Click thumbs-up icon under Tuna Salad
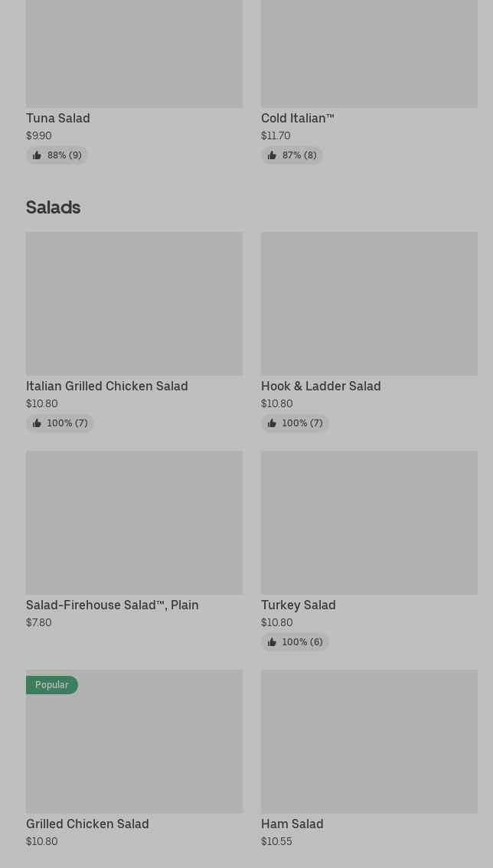Screen dimensions: 493x868 click(x=37, y=155)
